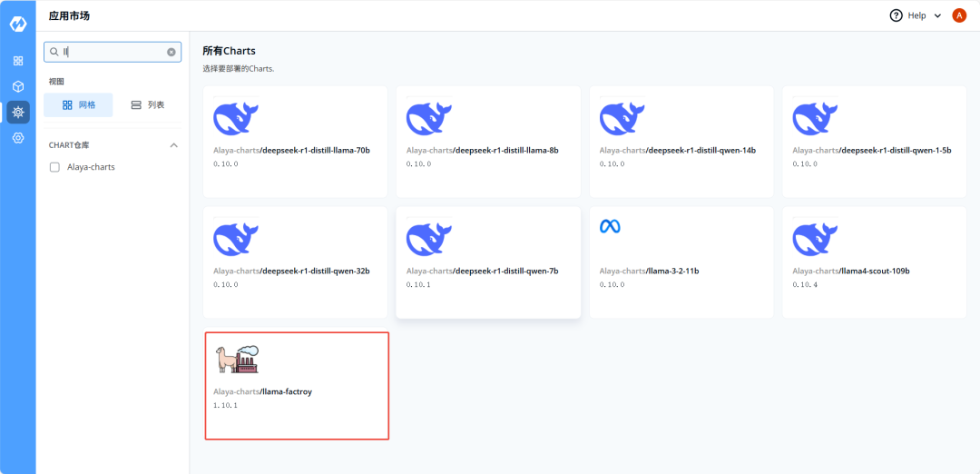Check the Alaya-charts repository checkbox

click(x=54, y=167)
